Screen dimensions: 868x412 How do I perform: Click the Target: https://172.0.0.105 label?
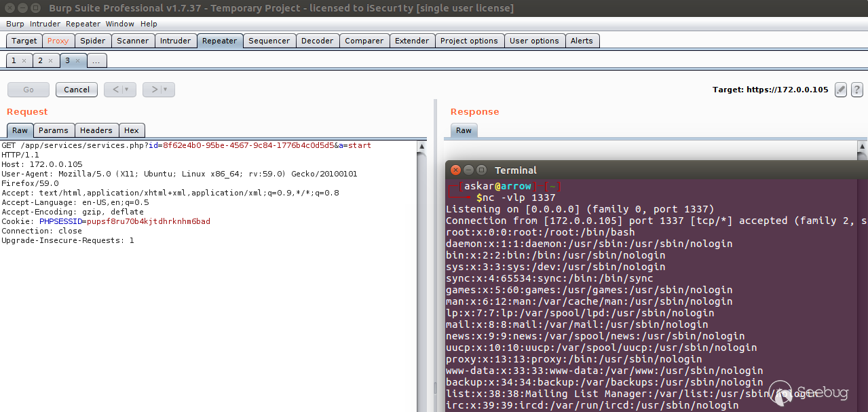[x=770, y=90]
